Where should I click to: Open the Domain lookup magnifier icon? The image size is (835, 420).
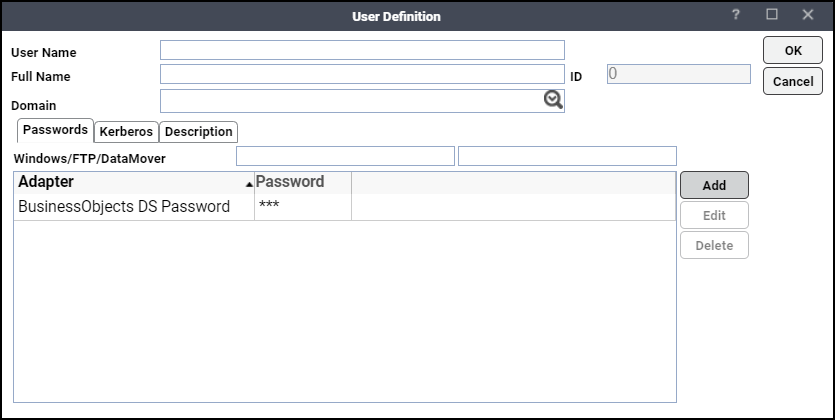(553, 100)
